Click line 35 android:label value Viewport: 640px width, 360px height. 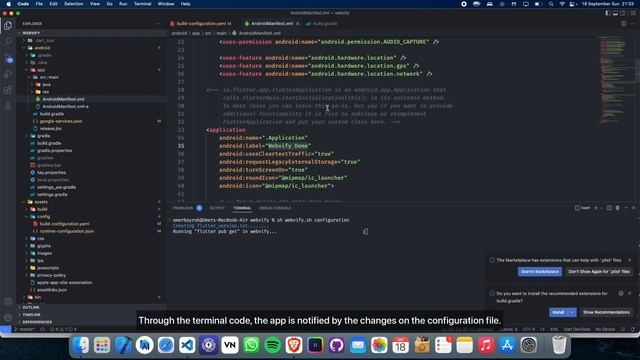click(x=288, y=146)
